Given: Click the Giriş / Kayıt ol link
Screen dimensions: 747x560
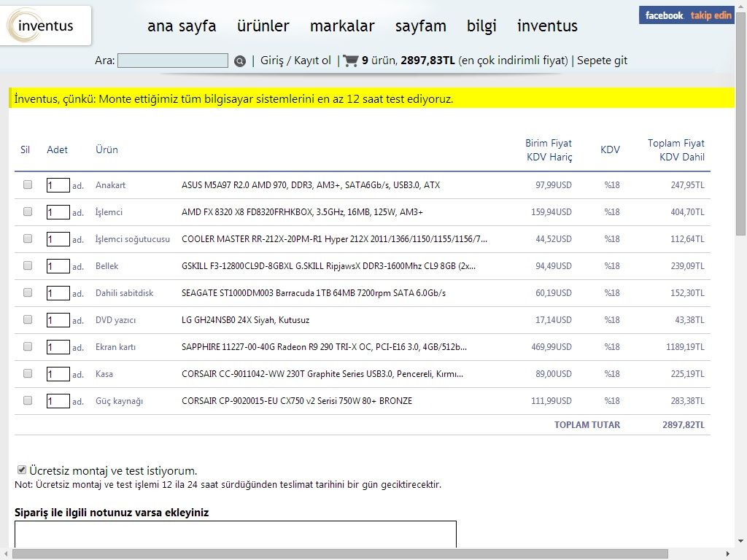Looking at the screenshot, I should (295, 61).
